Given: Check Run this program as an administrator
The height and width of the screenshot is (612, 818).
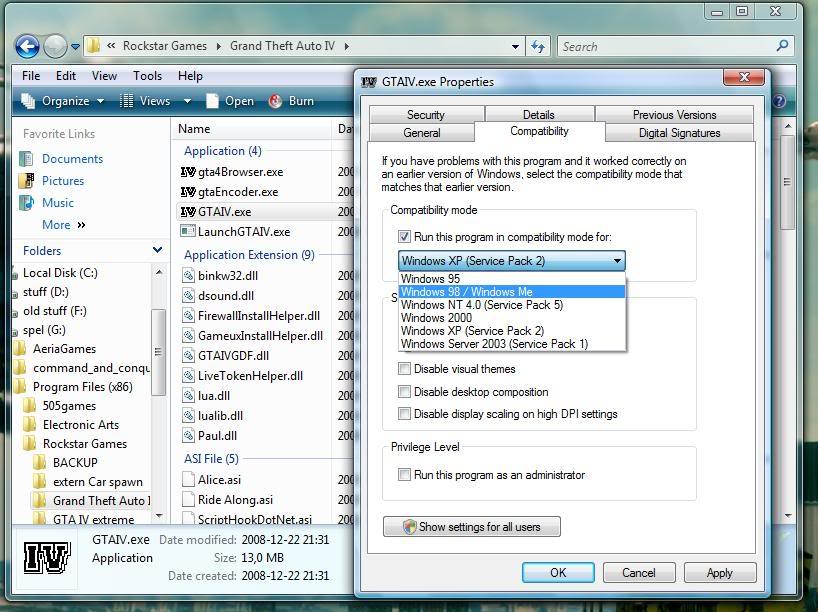Looking at the screenshot, I should (405, 475).
